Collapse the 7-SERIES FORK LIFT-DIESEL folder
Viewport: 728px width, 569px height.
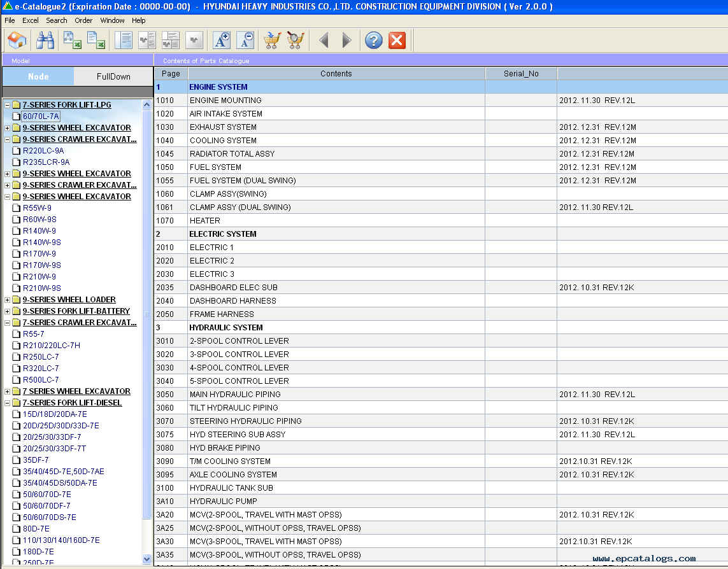pos(8,403)
